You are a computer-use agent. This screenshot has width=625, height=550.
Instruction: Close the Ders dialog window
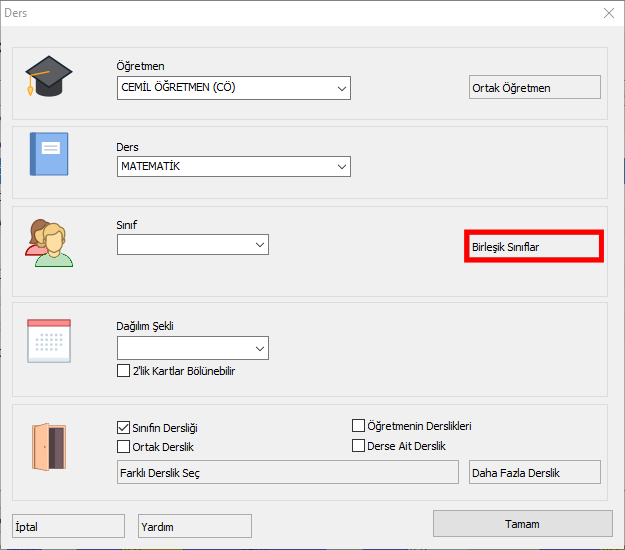tap(609, 13)
